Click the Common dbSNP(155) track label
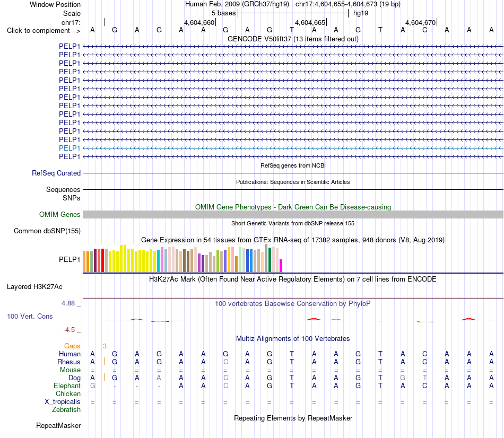Image resolution: width=504 pixels, height=438 pixels. click(47, 231)
